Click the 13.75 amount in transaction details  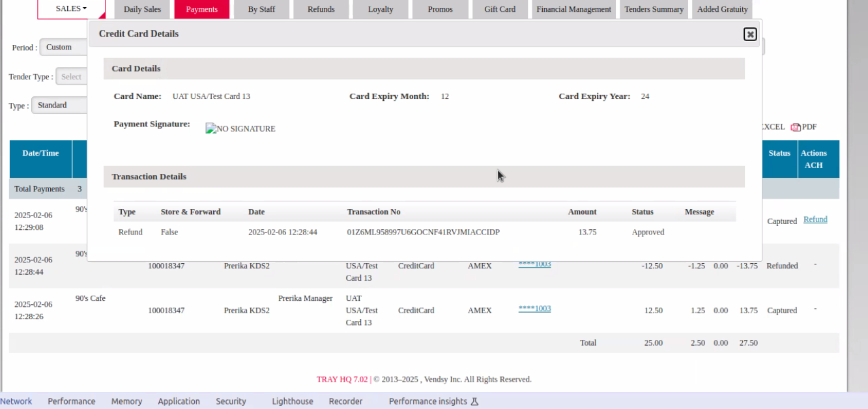click(587, 232)
